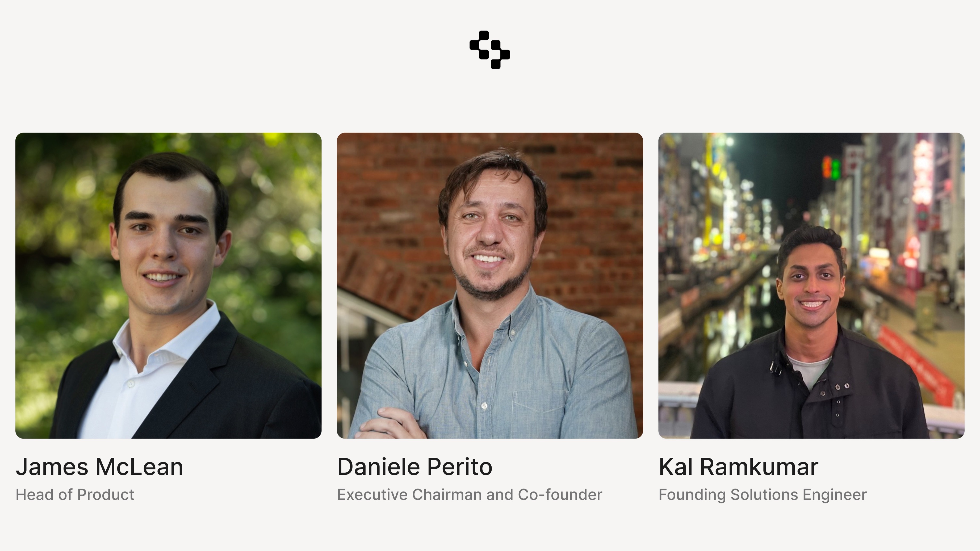Click the company logo at top center
This screenshot has width=980, height=551.
coord(490,50)
